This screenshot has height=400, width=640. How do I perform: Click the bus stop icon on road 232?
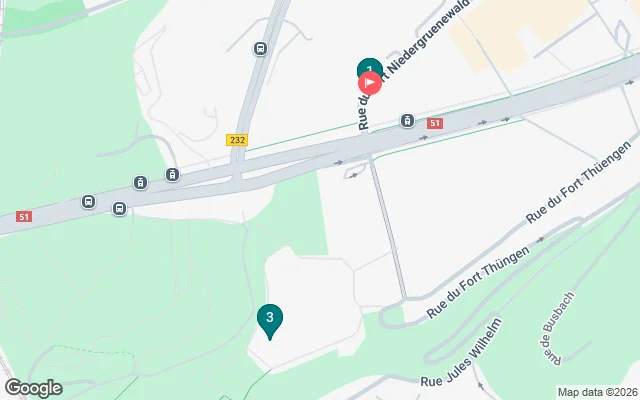[260, 49]
